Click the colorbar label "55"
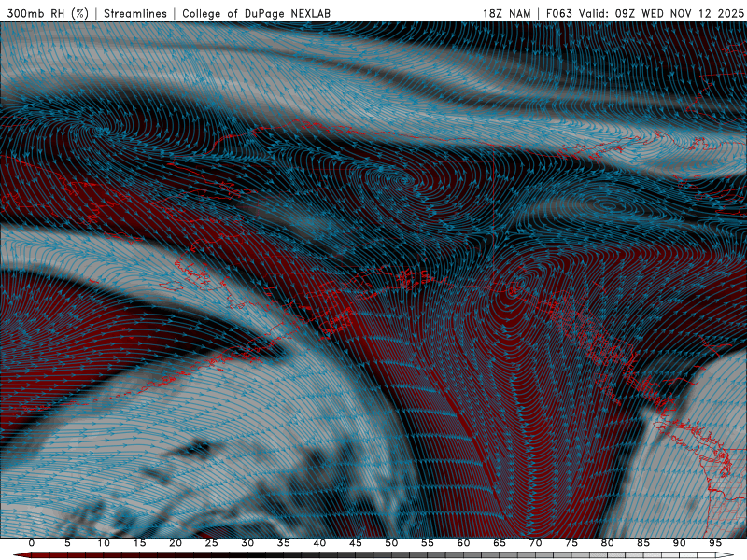This screenshot has width=747, height=560. tap(428, 543)
